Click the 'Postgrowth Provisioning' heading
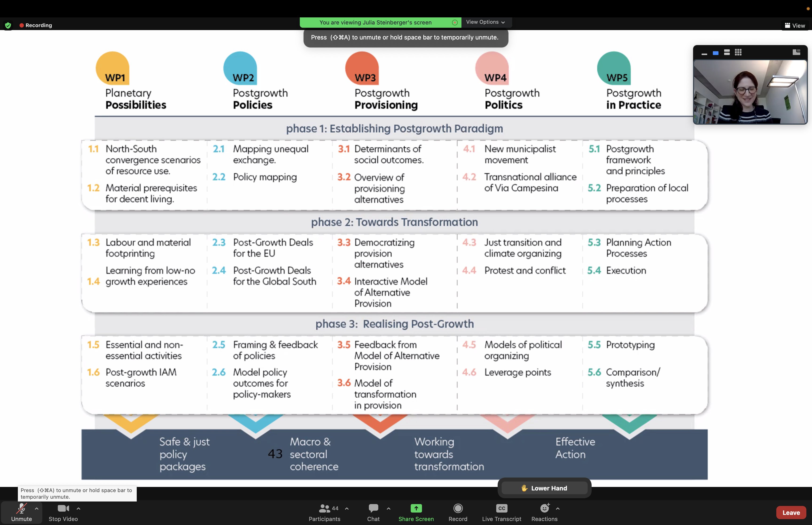Viewport: 812px width, 525px height. (386, 99)
